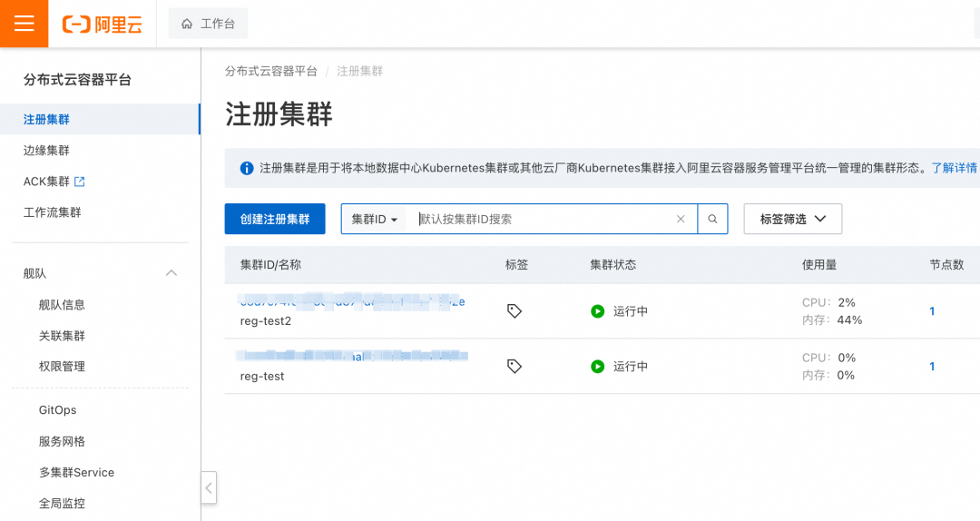980x521 pixels.
Task: Click the tag icon for reg-test2
Action: click(514, 310)
